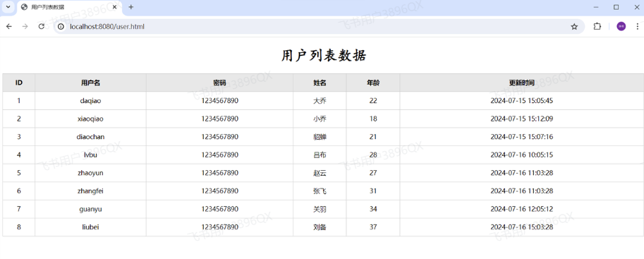Click the 姓名 column header
Screen dimensions: 644x259
(x=320, y=83)
